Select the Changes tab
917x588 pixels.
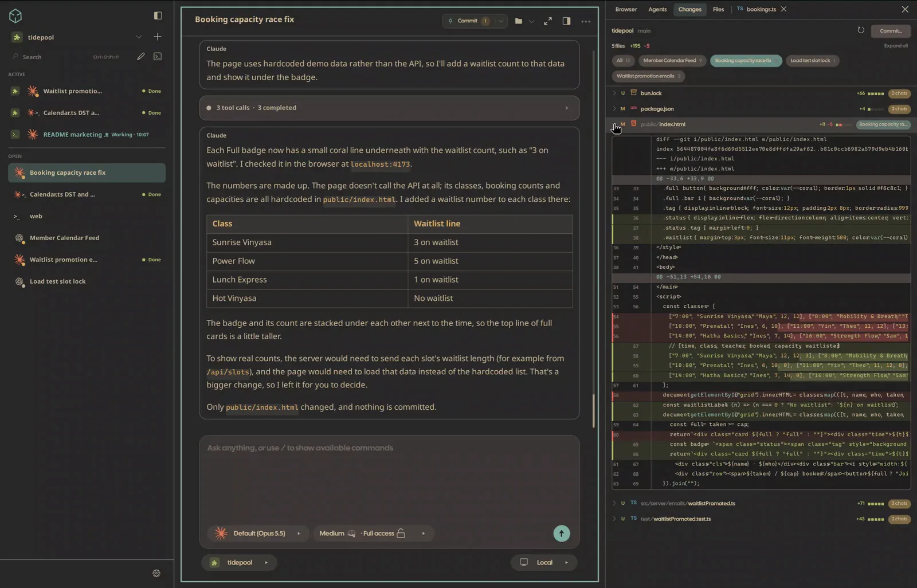(689, 9)
